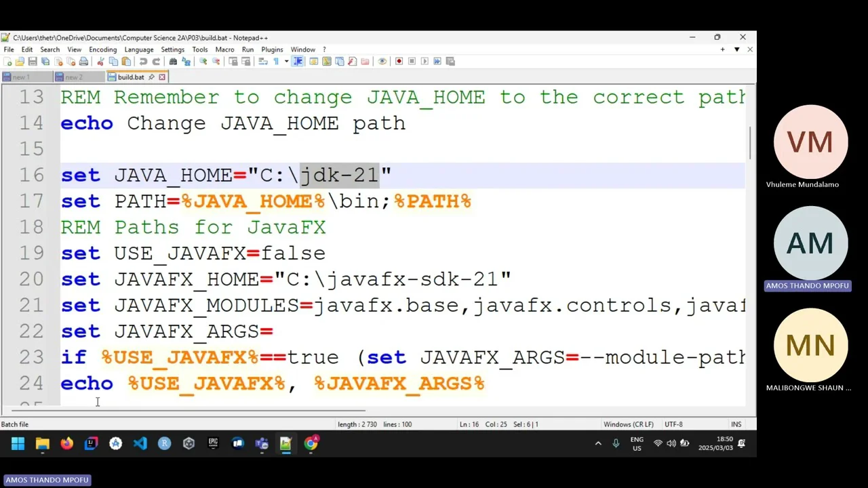Open Folder as Workspace icon

click(x=365, y=61)
